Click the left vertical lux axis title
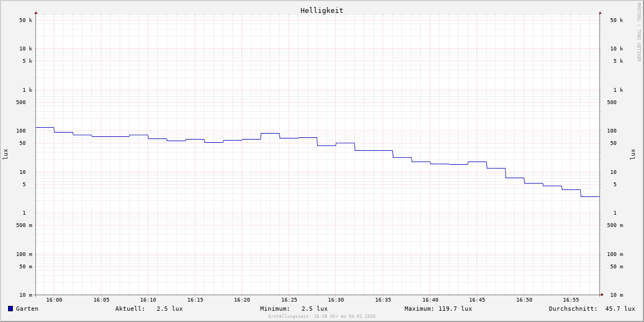The image size is (644, 322). (5, 154)
